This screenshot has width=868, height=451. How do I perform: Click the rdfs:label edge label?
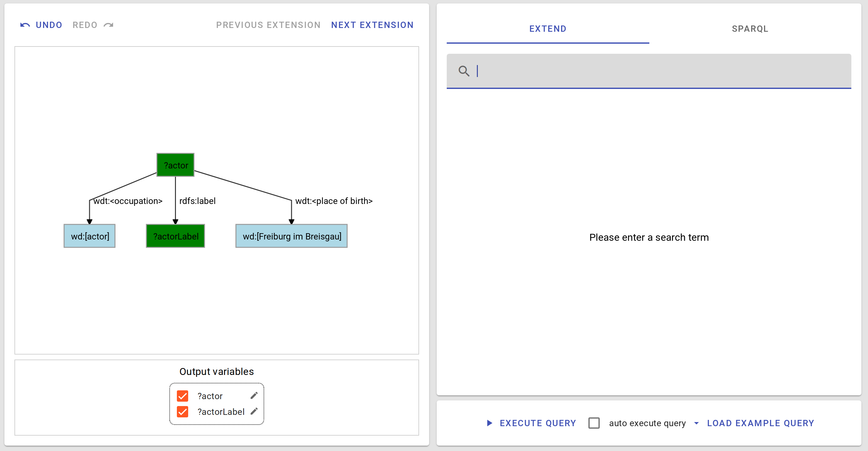pos(198,201)
